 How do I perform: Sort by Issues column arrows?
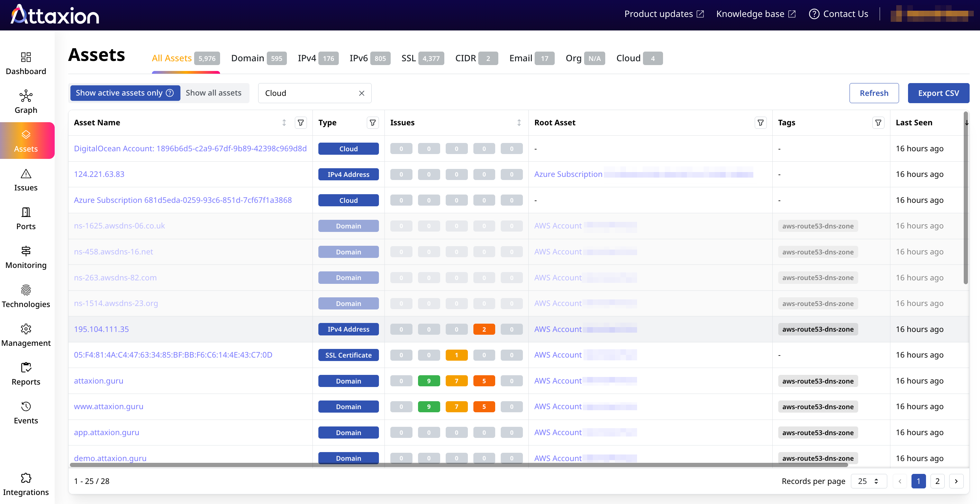[519, 123]
